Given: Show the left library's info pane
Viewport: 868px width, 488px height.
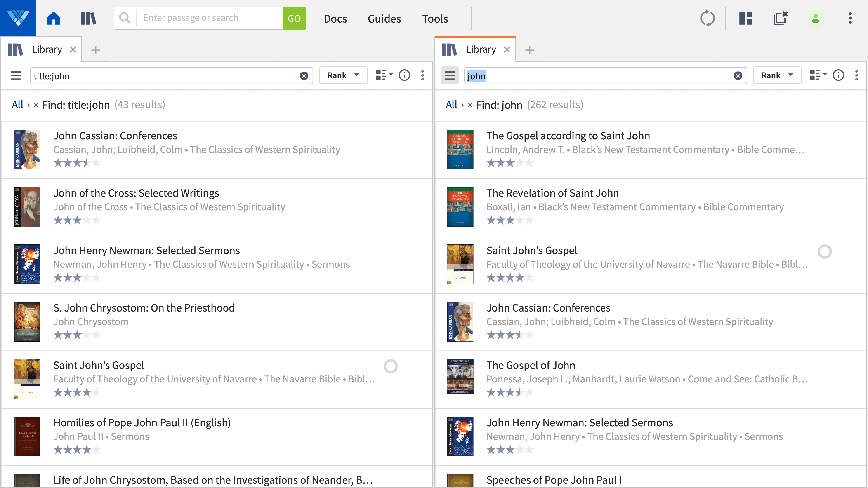Looking at the screenshot, I should [404, 75].
